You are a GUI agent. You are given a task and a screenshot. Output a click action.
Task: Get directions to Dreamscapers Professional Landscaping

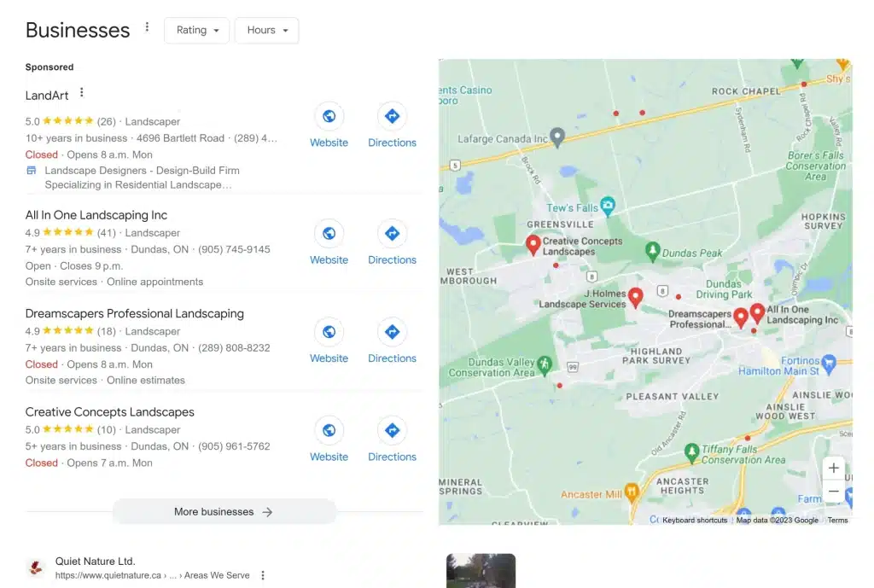pos(392,332)
